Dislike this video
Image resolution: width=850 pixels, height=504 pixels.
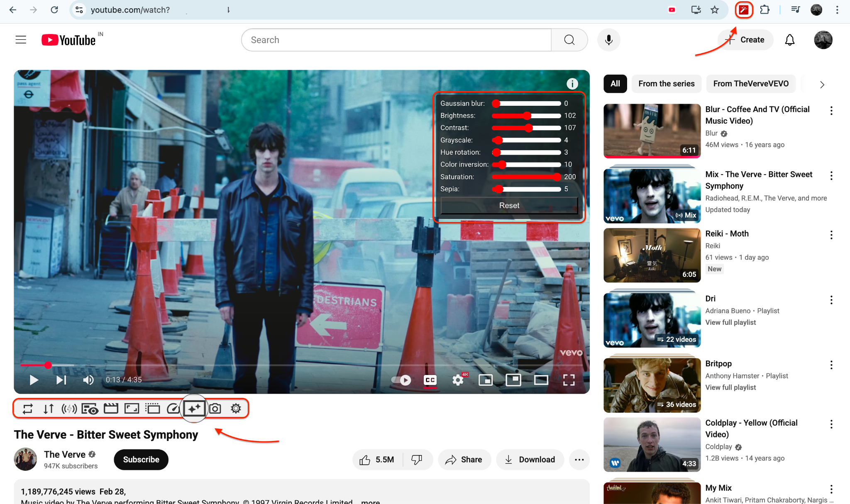click(x=417, y=460)
